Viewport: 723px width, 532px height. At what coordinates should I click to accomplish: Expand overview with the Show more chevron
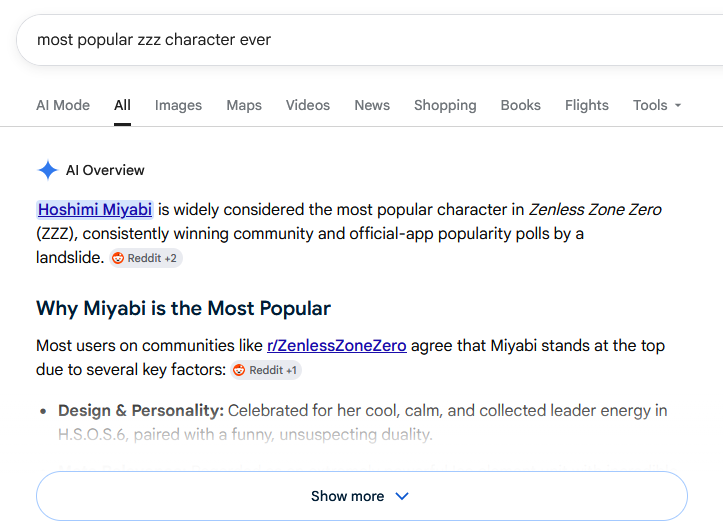coord(402,496)
